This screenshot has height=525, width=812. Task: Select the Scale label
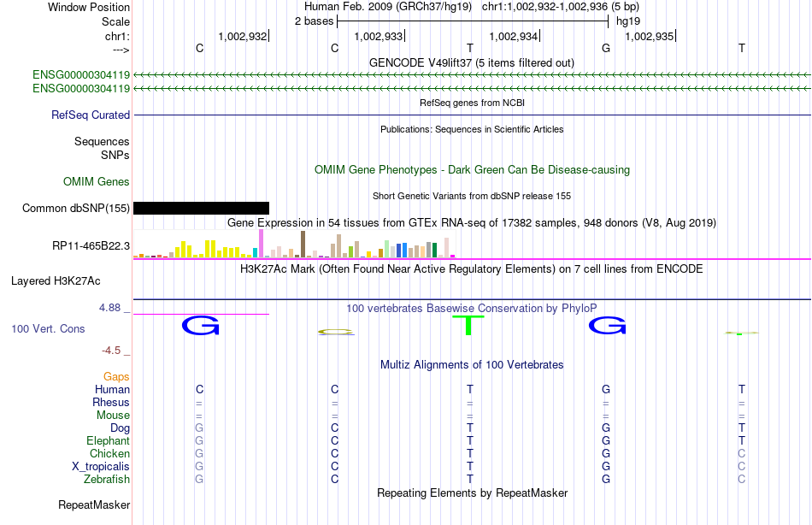116,21
